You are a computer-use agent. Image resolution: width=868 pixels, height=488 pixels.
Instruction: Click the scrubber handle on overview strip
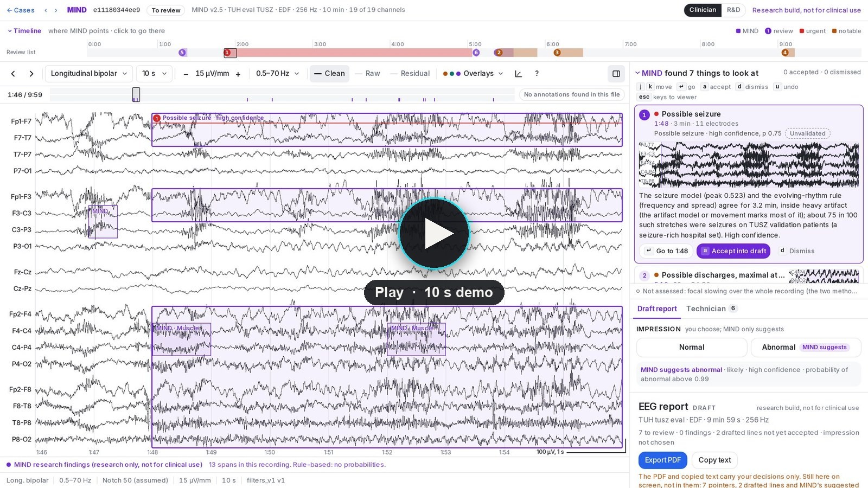136,94
